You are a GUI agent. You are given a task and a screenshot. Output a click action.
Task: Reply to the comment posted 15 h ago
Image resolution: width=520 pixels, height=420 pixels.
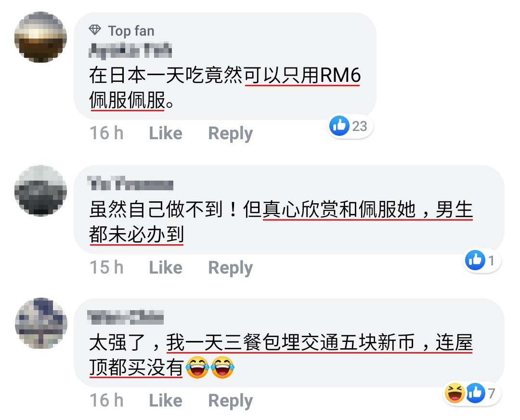pos(231,268)
